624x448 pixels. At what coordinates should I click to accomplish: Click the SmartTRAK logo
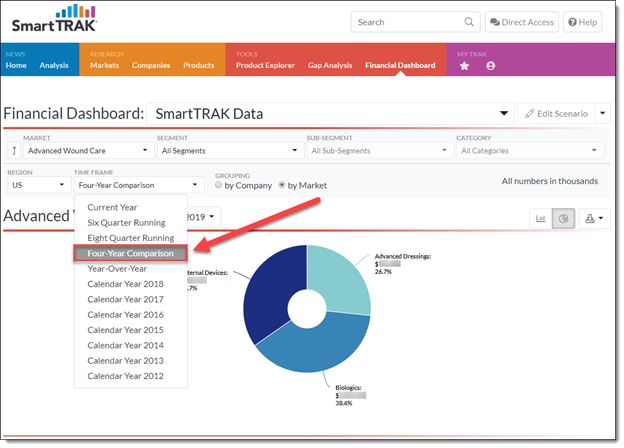[54, 18]
